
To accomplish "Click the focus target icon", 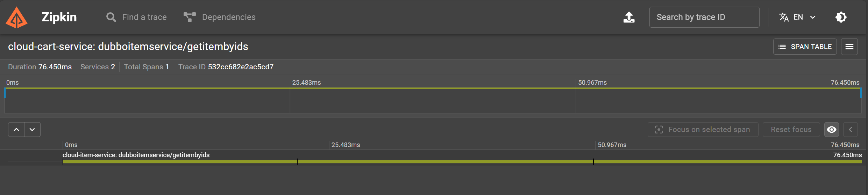I will [x=659, y=130].
